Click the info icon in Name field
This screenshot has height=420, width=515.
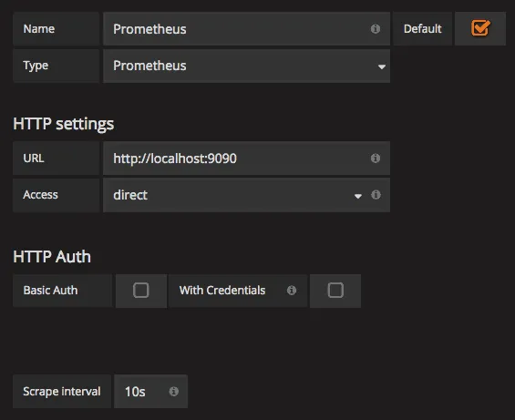376,29
